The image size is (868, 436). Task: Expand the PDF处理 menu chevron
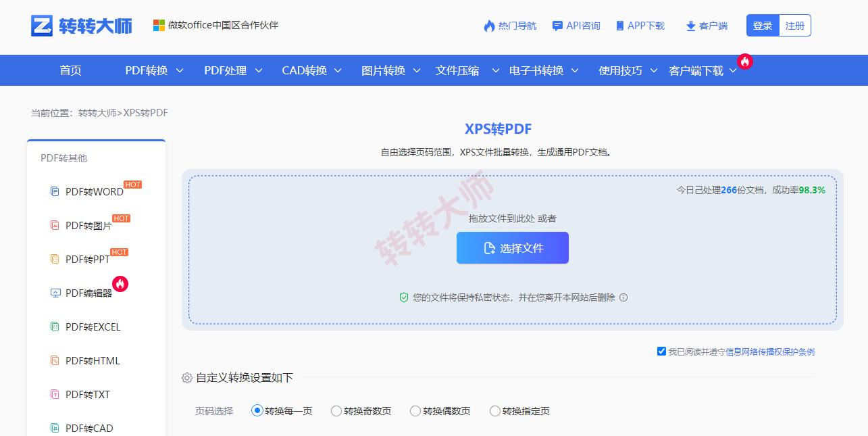click(x=258, y=70)
